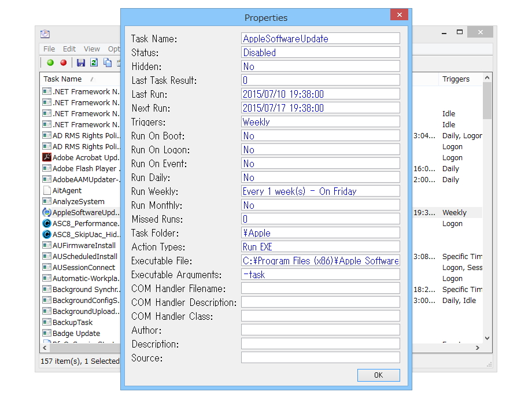Click the empty Source field
532x399 pixels.
pyautogui.click(x=320, y=357)
